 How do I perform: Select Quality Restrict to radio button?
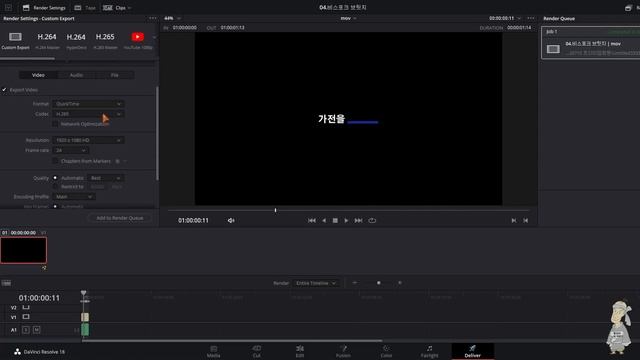[x=55, y=187]
